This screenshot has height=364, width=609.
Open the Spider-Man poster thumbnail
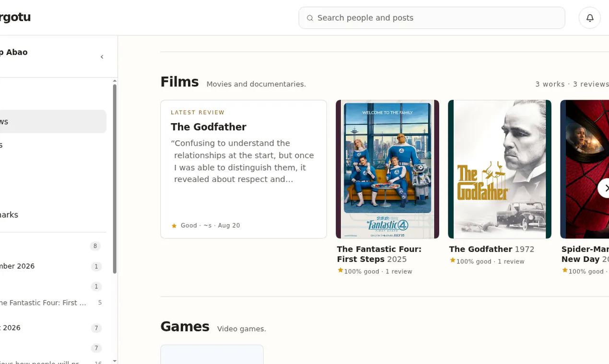(585, 169)
